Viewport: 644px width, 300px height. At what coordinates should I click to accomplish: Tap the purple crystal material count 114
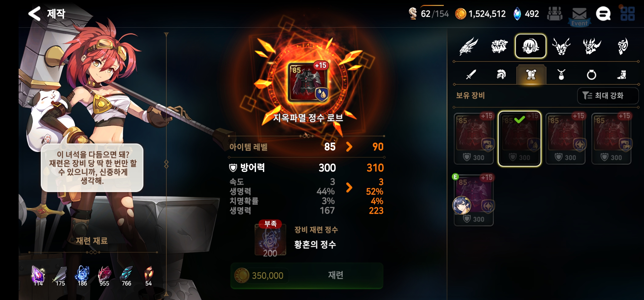pos(38,276)
